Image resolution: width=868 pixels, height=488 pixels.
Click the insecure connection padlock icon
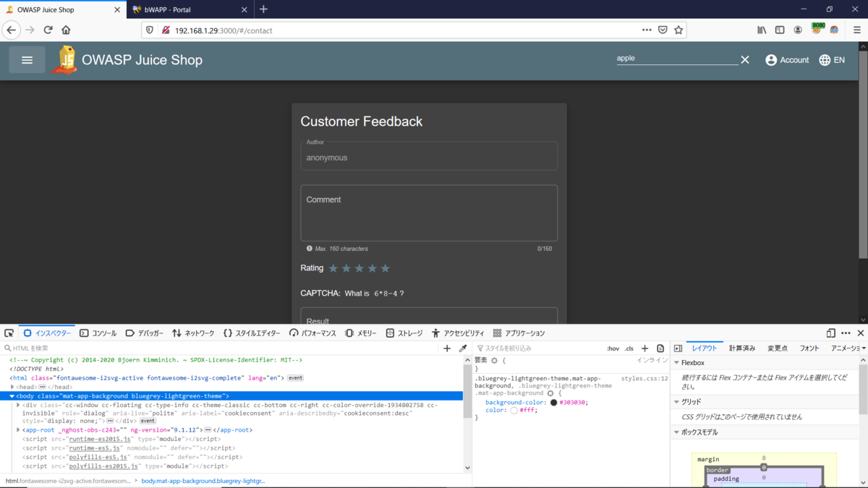pyautogui.click(x=166, y=30)
